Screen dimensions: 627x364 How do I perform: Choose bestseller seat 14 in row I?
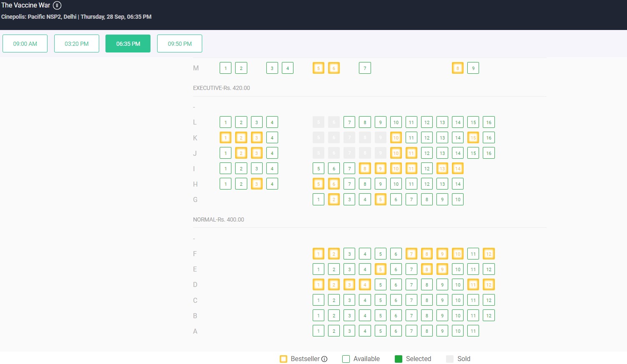coord(458,169)
